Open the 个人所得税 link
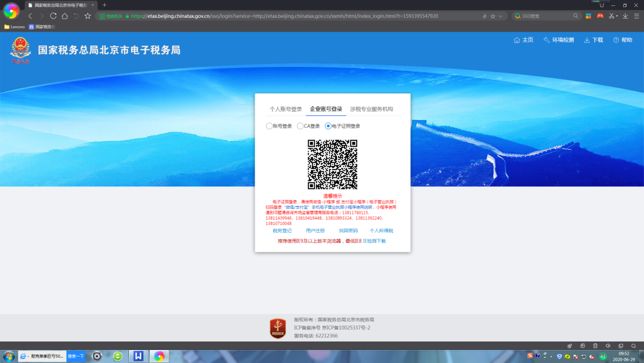The height and width of the screenshot is (363, 644). 381,230
